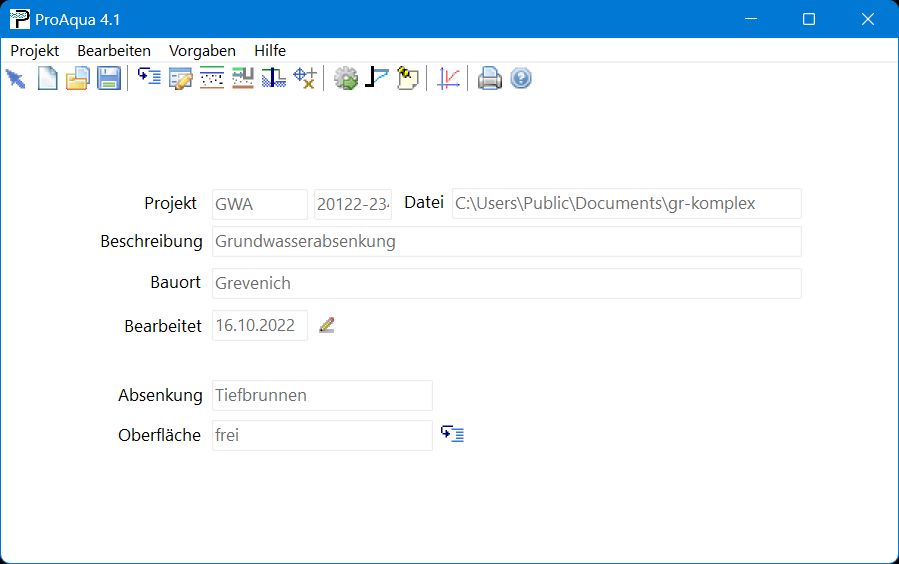The height and width of the screenshot is (564, 899).
Task: Click the Beschreibung field showing Grundwasserabsenkung
Action: 506,242
